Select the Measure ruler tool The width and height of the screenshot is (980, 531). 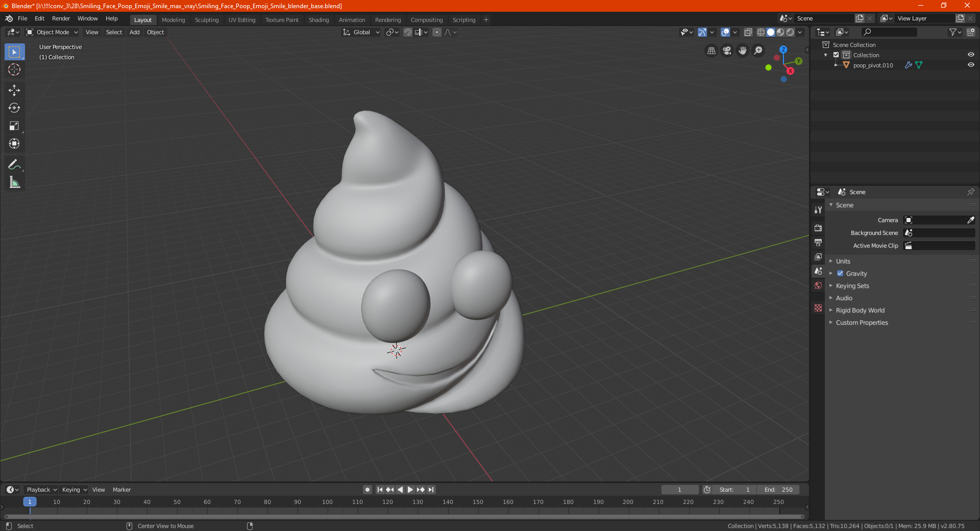coord(14,182)
